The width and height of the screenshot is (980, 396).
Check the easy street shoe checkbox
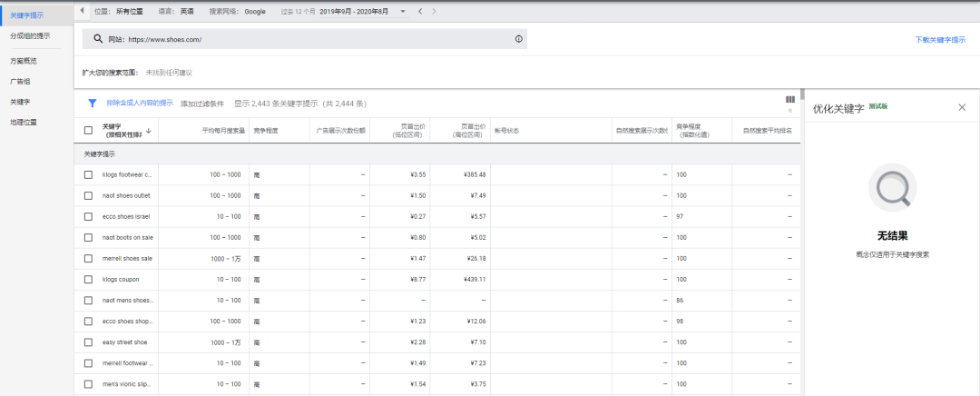point(88,342)
